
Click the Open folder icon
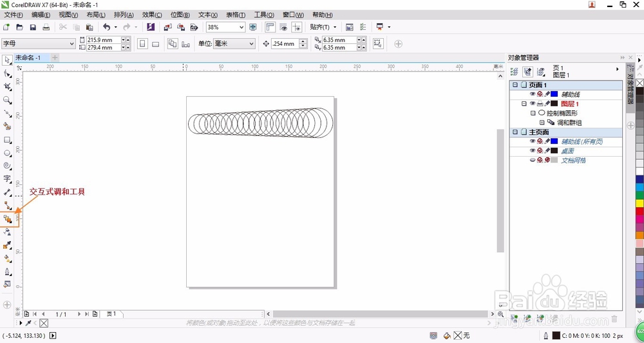(x=19, y=27)
